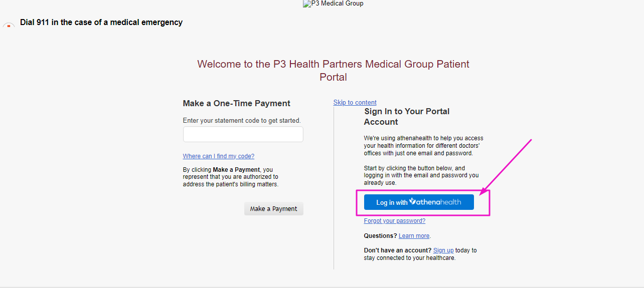The image size is (644, 288).
Task: Open the Learn more link
Action: click(x=414, y=236)
